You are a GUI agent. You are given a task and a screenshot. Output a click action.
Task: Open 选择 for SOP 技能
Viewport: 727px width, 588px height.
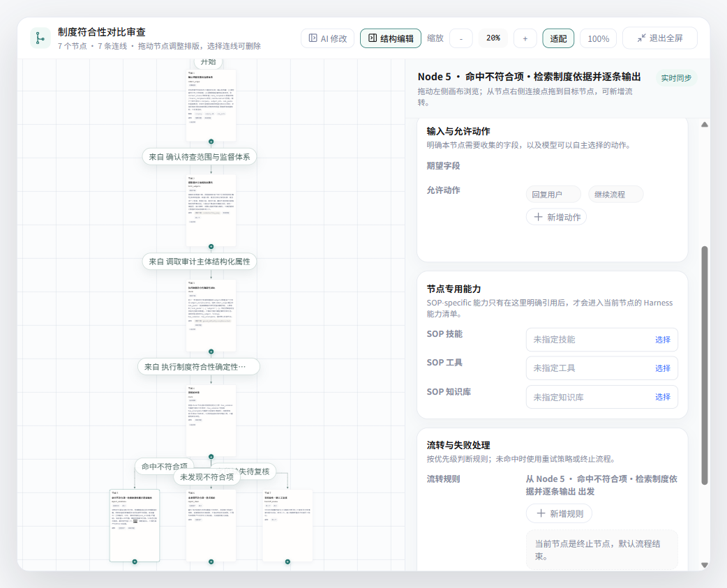coord(663,340)
